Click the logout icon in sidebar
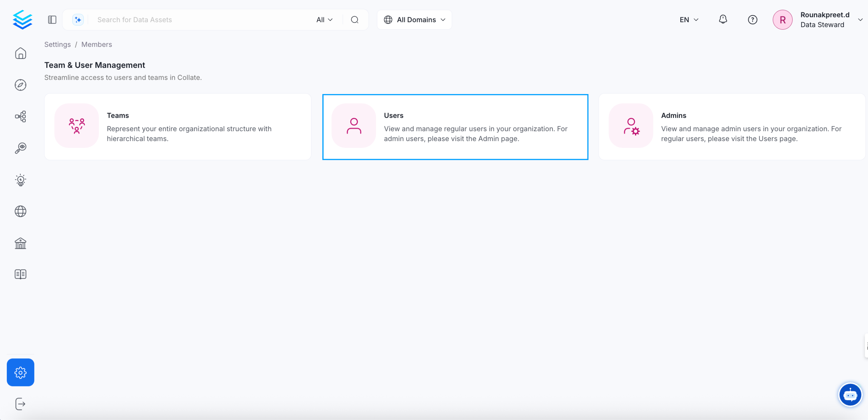This screenshot has height=420, width=868. 21,404
